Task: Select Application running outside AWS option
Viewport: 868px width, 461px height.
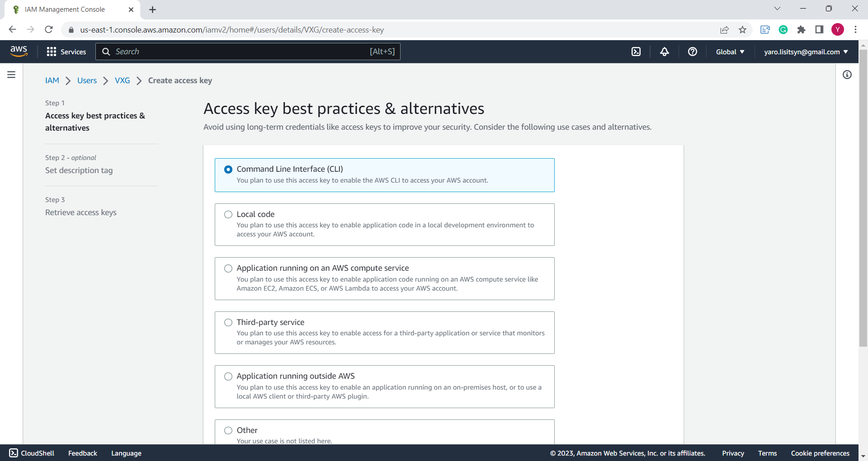Action: 228,376
